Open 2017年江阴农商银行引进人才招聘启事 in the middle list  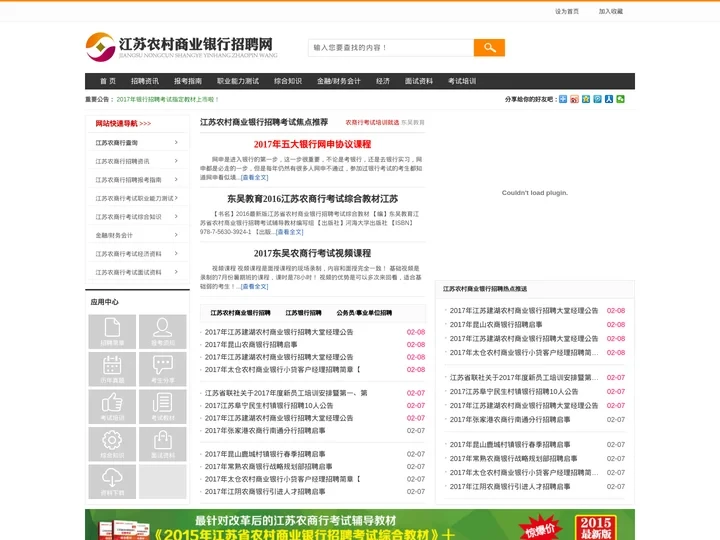(x=265, y=491)
